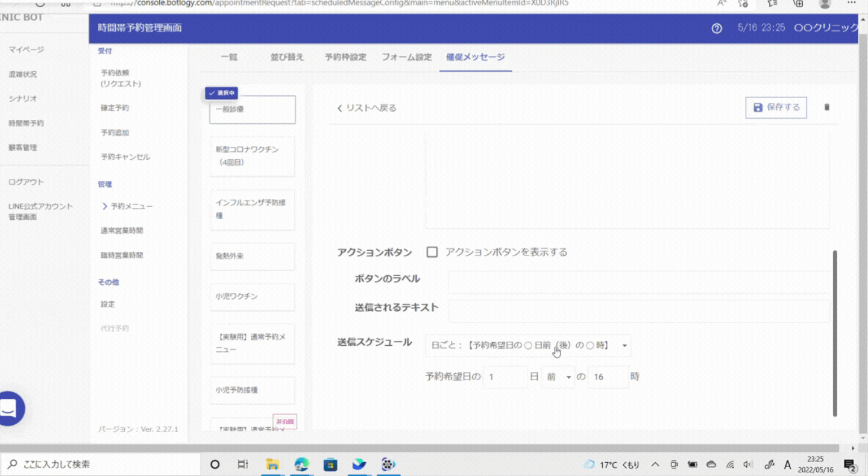The width and height of the screenshot is (868, 476).
Task: Open the chat support bubble icon
Action: click(x=10, y=409)
